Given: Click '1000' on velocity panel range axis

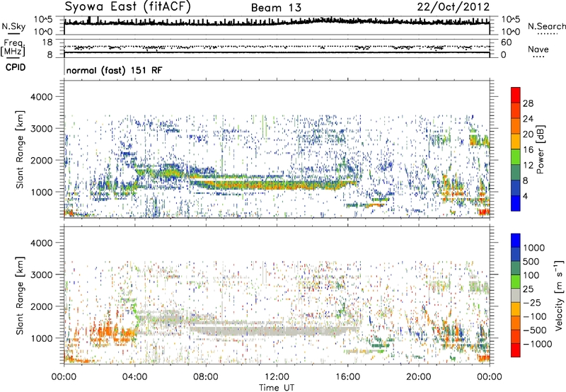Looking at the screenshot, I should click(x=42, y=338).
